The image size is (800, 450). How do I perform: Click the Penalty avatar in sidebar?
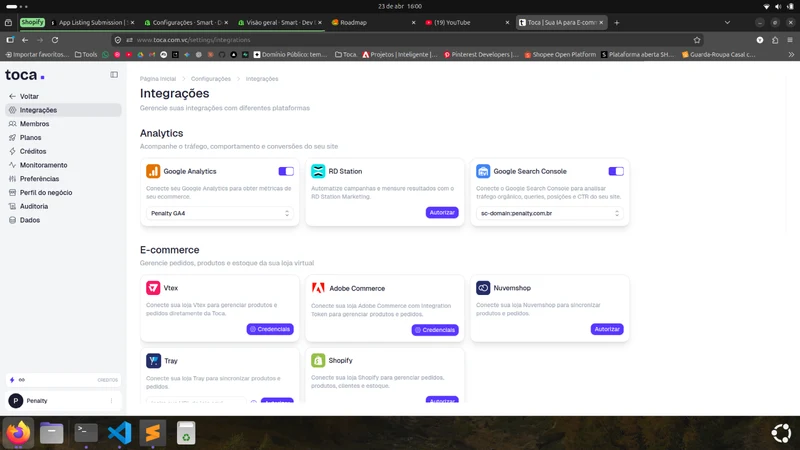coord(16,401)
